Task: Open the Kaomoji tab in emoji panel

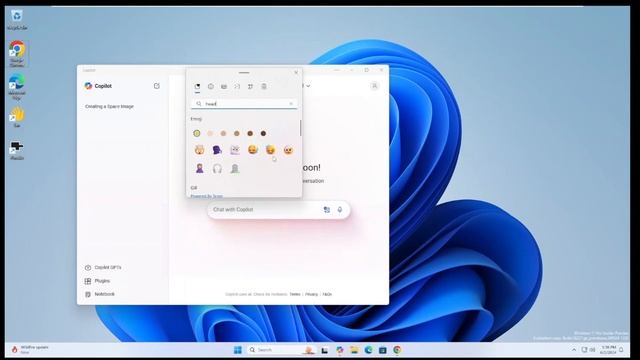Action: click(237, 87)
